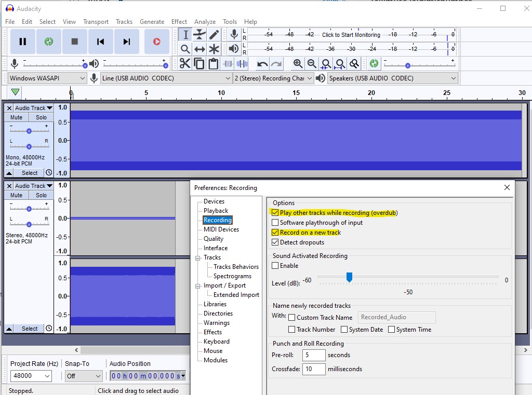The height and width of the screenshot is (395, 532).
Task: Open the Analyze menu
Action: [205, 22]
